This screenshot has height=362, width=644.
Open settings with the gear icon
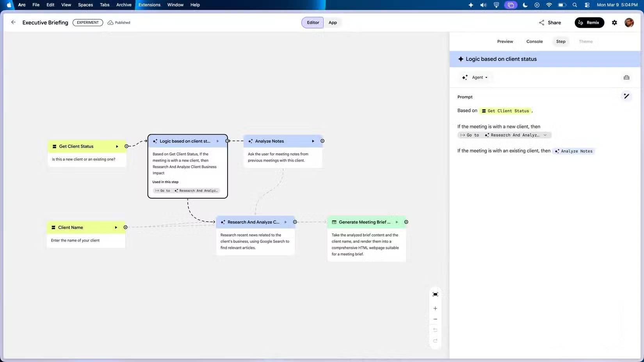click(614, 23)
